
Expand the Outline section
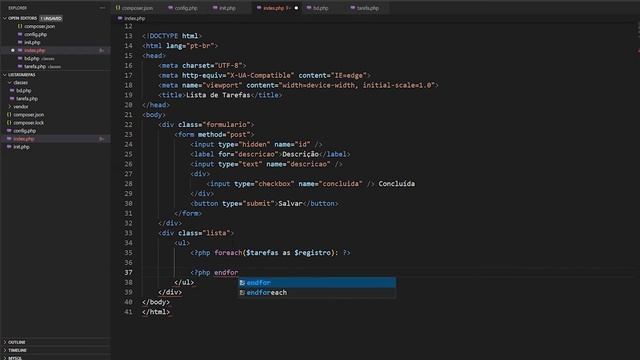click(x=5, y=342)
